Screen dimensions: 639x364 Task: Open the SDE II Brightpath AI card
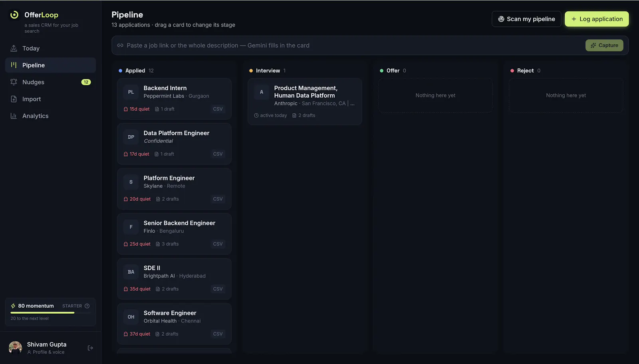[x=174, y=279]
